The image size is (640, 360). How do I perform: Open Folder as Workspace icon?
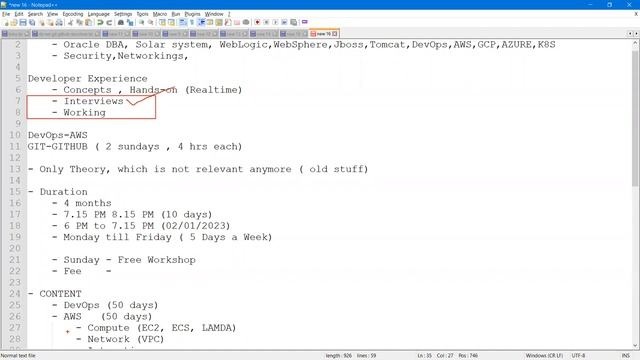(x=237, y=22)
